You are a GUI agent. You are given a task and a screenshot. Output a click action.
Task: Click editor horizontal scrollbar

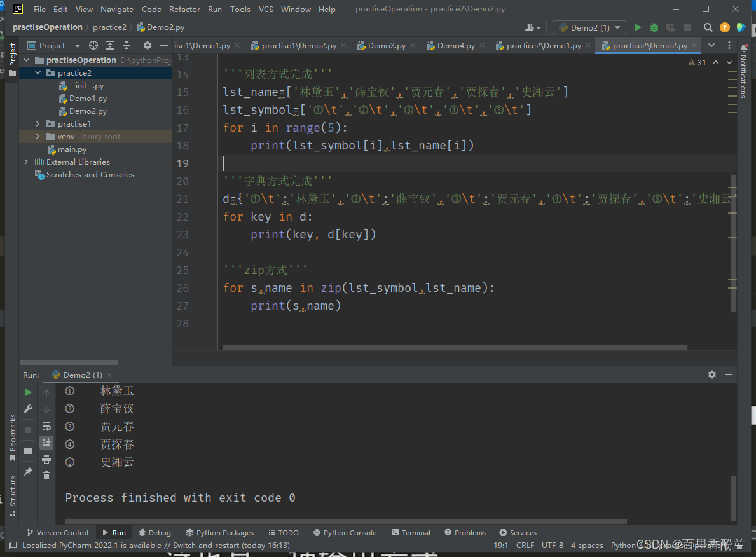pyautogui.click(x=455, y=347)
